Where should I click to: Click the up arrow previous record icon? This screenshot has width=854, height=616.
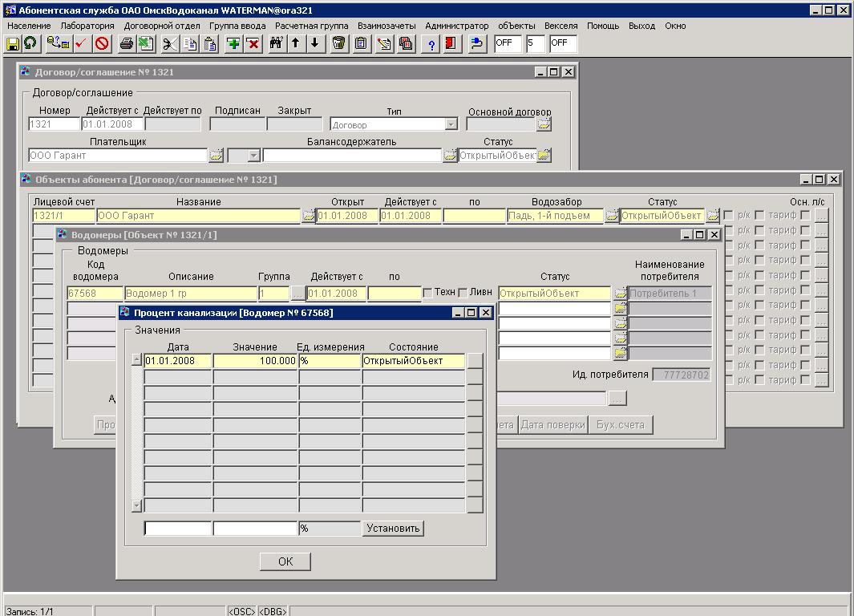(x=295, y=43)
